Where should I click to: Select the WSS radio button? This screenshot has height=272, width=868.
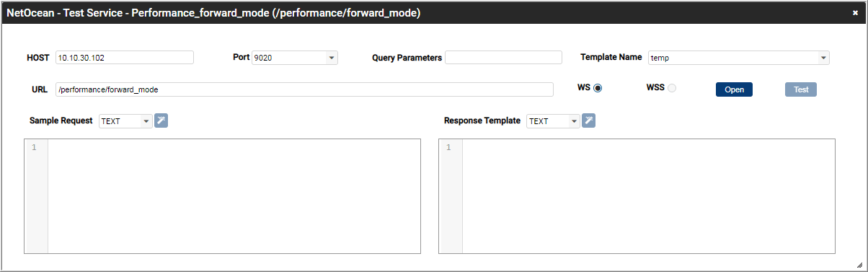(672, 88)
